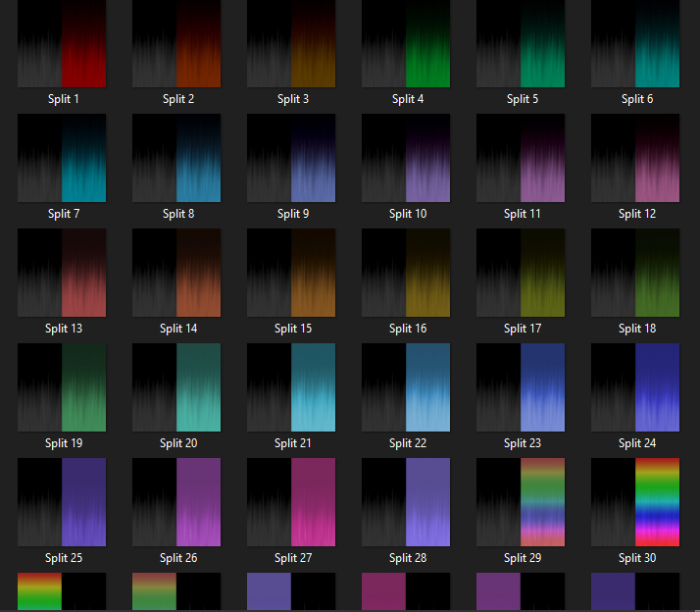Image resolution: width=700 pixels, height=612 pixels.
Task: Select the Split 29 pastel rainbow thumbnail
Action: [x=521, y=502]
